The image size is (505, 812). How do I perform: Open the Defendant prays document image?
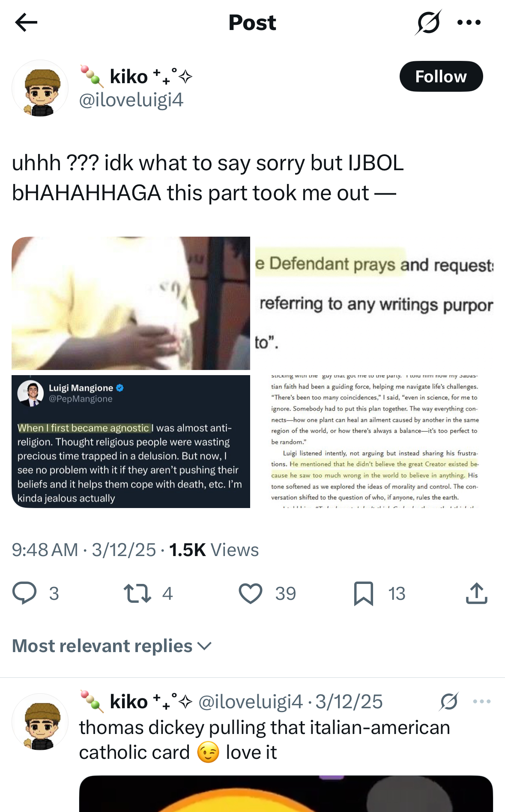pyautogui.click(x=374, y=303)
